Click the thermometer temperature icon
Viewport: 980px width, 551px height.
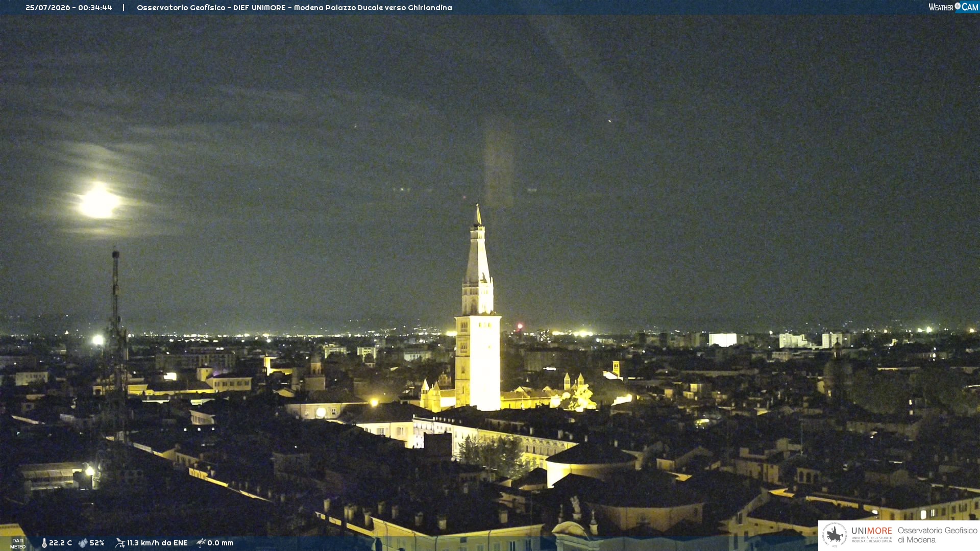pyautogui.click(x=44, y=543)
